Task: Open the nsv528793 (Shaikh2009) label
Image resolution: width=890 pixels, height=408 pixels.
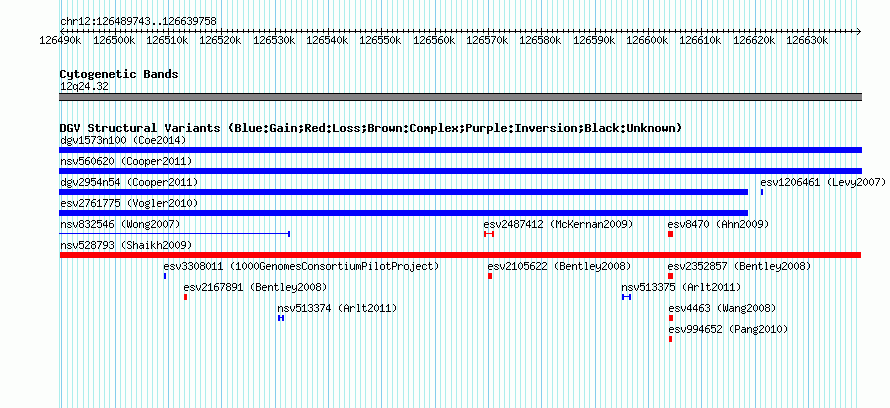Action: click(x=126, y=245)
